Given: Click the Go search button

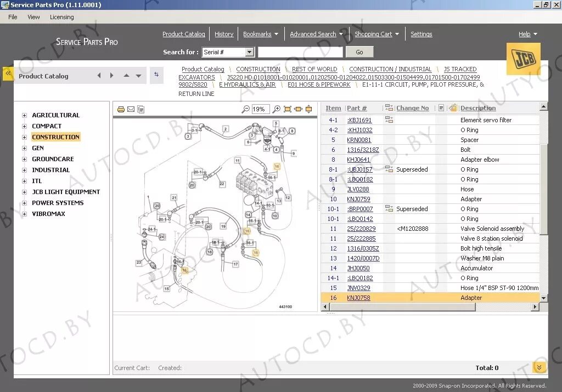Looking at the screenshot, I should point(359,52).
